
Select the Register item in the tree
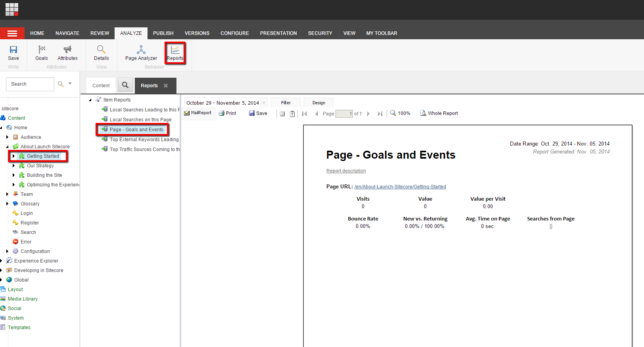[30, 223]
